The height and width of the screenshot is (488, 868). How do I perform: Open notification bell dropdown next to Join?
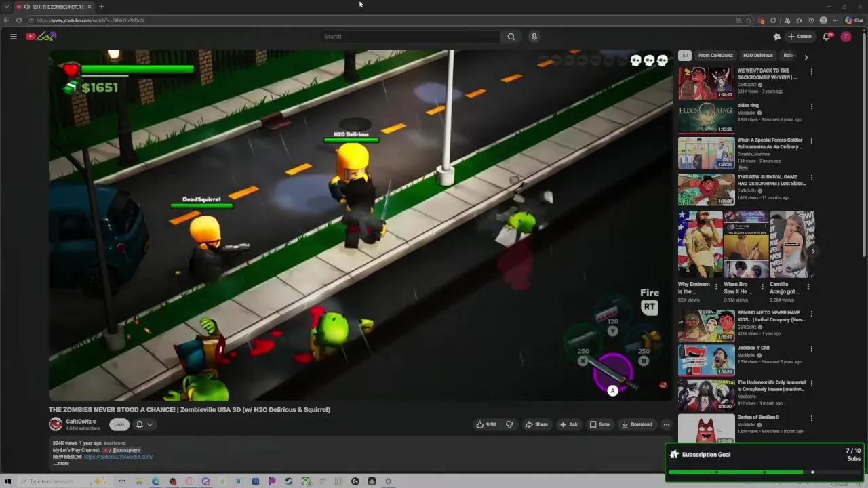[144, 424]
